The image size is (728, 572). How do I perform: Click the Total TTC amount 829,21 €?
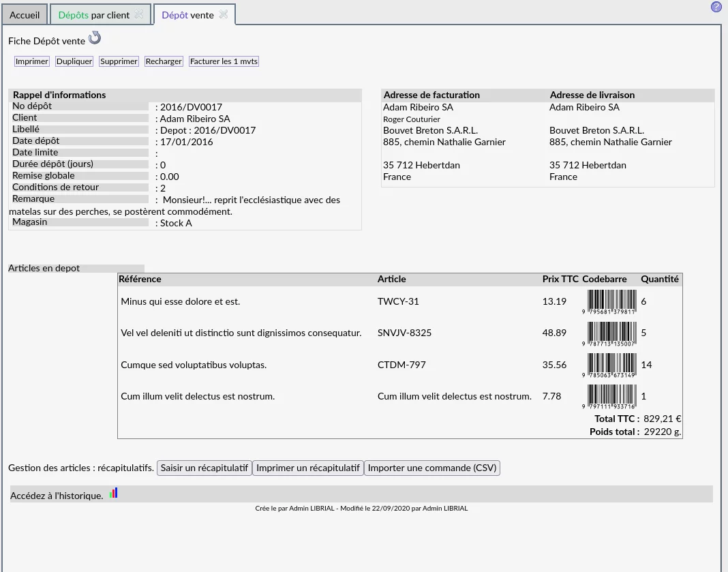click(662, 419)
